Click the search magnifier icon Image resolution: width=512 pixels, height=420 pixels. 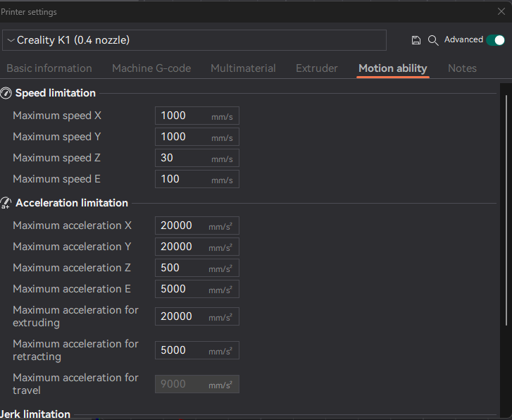[x=433, y=41]
